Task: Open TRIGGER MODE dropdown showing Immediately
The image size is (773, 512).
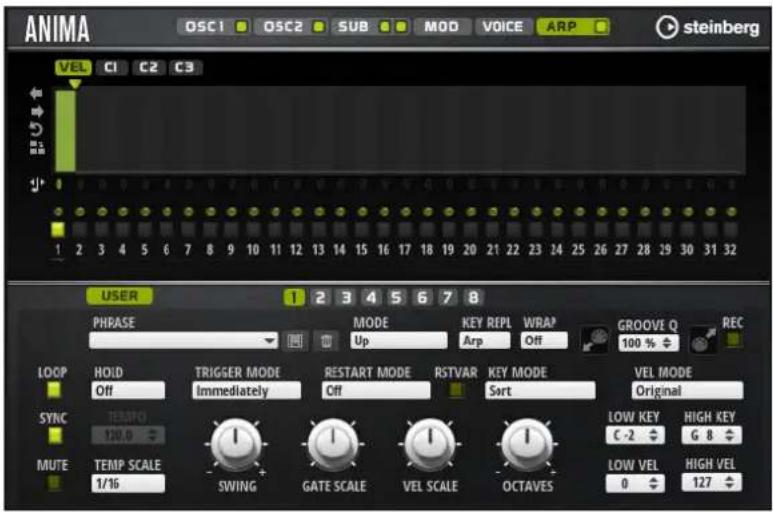Action: coord(246,391)
